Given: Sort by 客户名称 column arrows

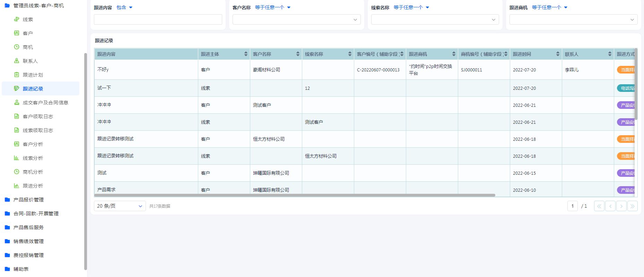Looking at the screenshot, I should (298, 54).
